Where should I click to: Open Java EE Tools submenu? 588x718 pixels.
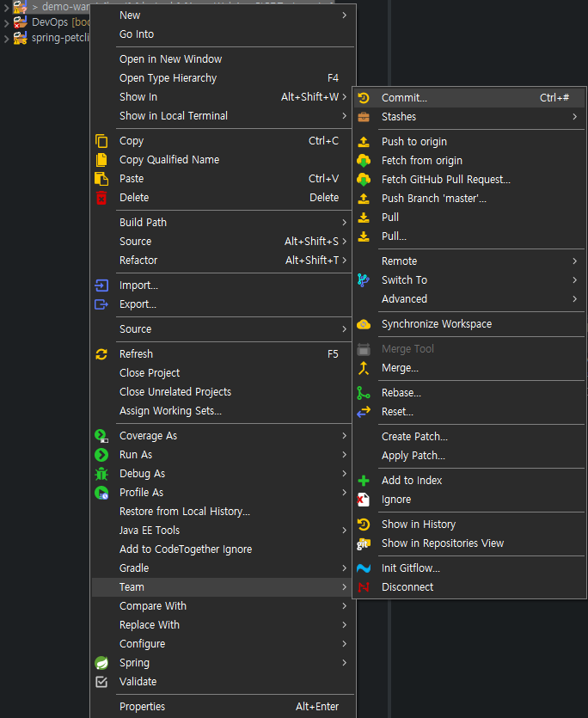(223, 531)
